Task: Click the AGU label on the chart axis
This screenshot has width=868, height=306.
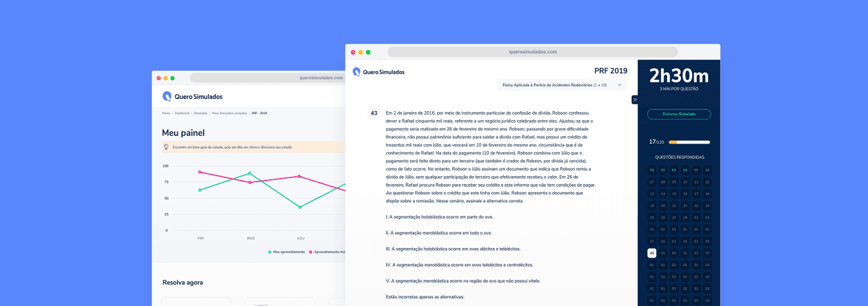Action: pos(300,238)
